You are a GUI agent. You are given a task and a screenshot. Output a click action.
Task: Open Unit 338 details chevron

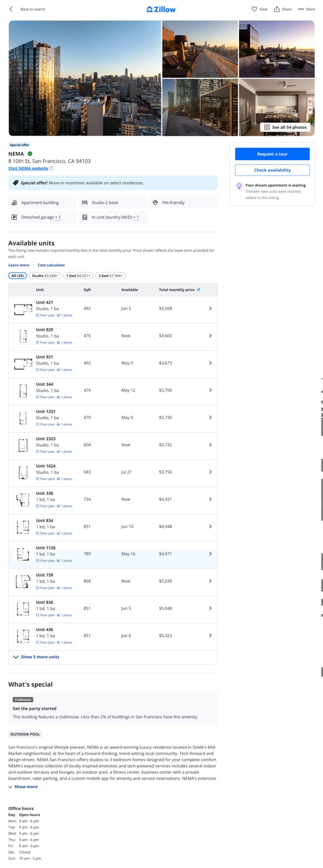tap(210, 499)
